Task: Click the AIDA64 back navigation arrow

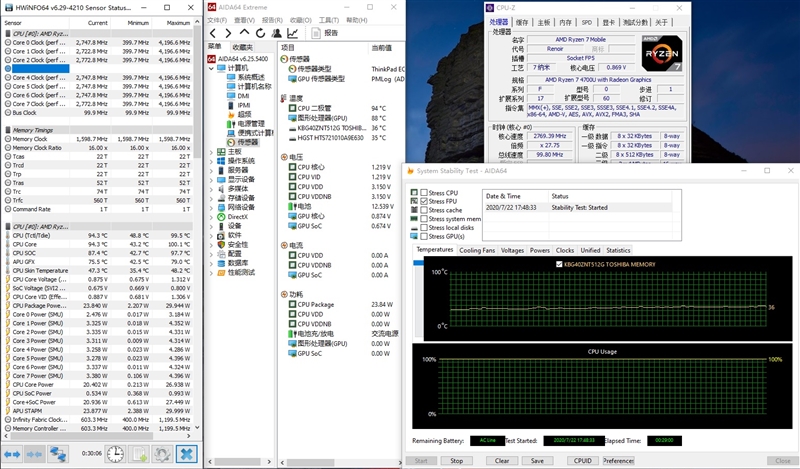Action: coord(213,32)
